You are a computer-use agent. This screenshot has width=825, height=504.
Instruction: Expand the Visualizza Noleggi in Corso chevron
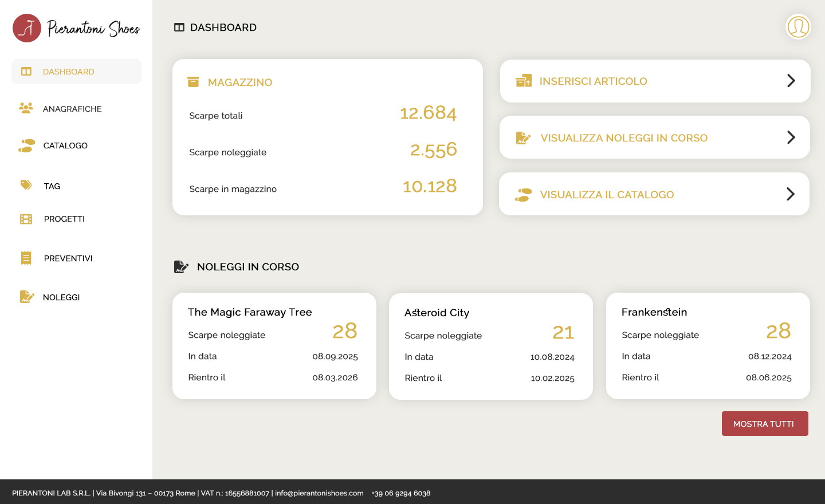point(791,137)
